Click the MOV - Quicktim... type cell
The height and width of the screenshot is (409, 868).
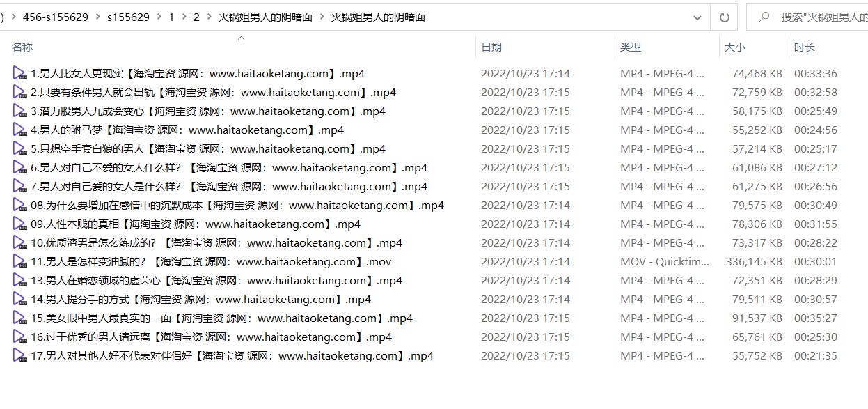click(665, 261)
